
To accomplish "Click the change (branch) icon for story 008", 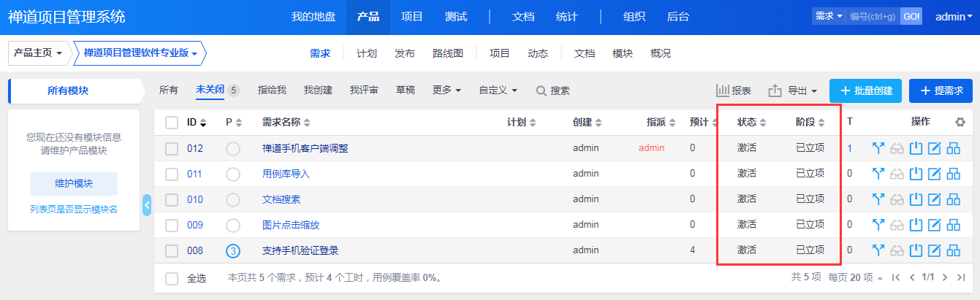I will 878,250.
